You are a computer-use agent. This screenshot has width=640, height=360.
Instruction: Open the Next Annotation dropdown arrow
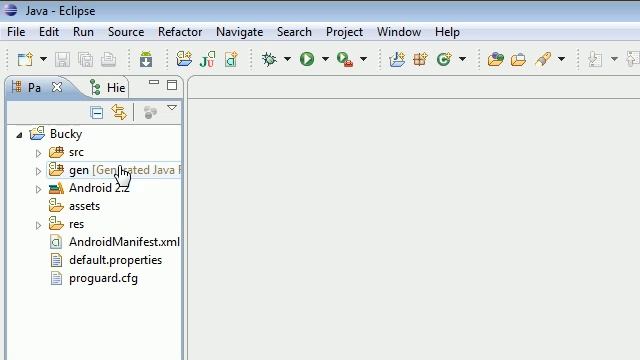614,60
